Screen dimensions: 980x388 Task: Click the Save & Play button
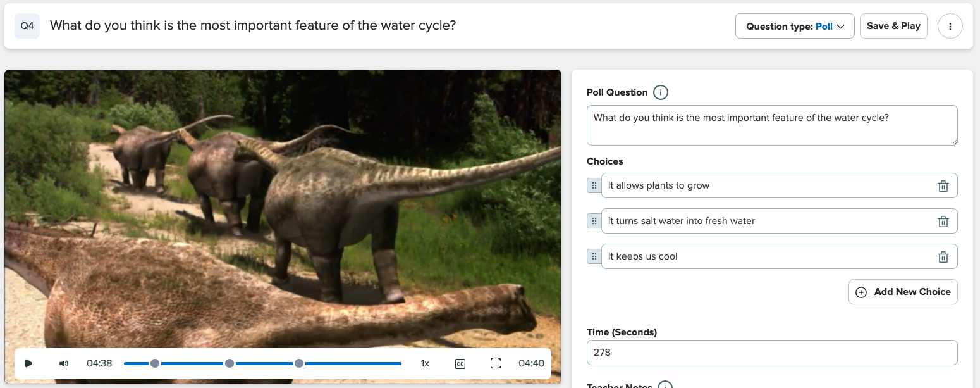893,26
